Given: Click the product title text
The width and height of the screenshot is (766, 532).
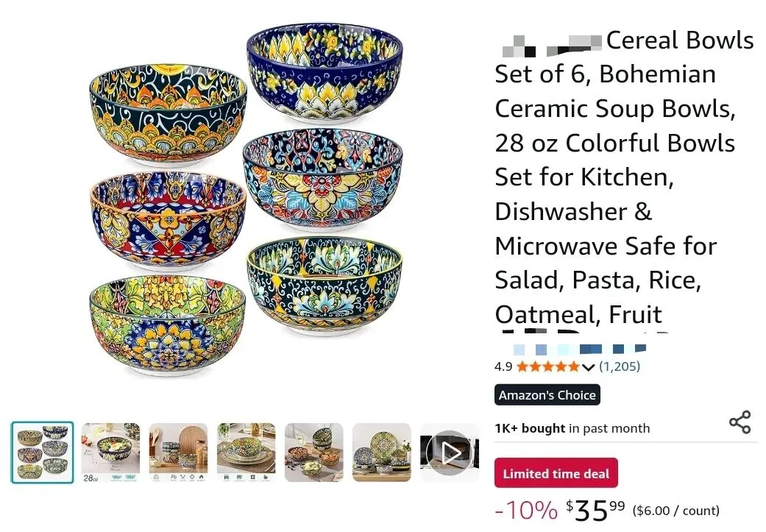Looking at the screenshot, I should pyautogui.click(x=624, y=177).
